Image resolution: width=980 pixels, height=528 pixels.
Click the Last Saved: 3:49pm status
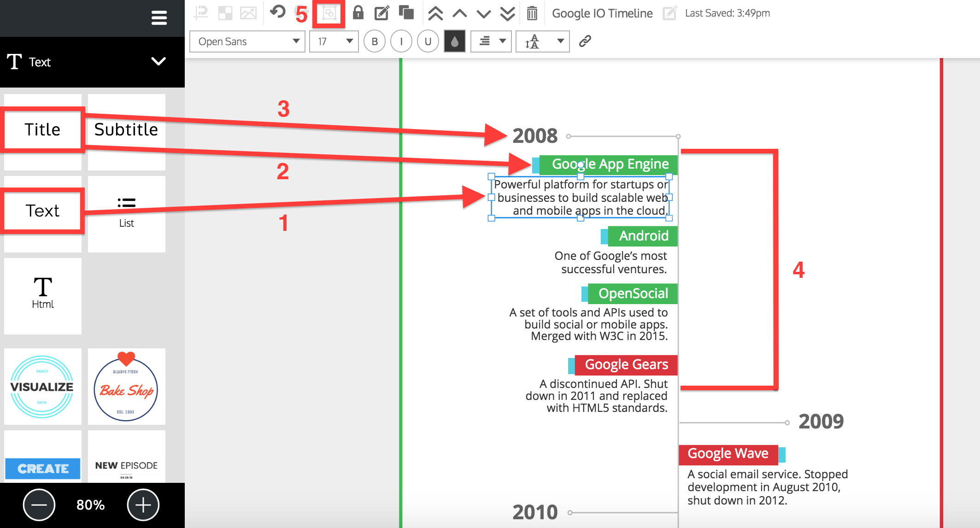coord(728,13)
